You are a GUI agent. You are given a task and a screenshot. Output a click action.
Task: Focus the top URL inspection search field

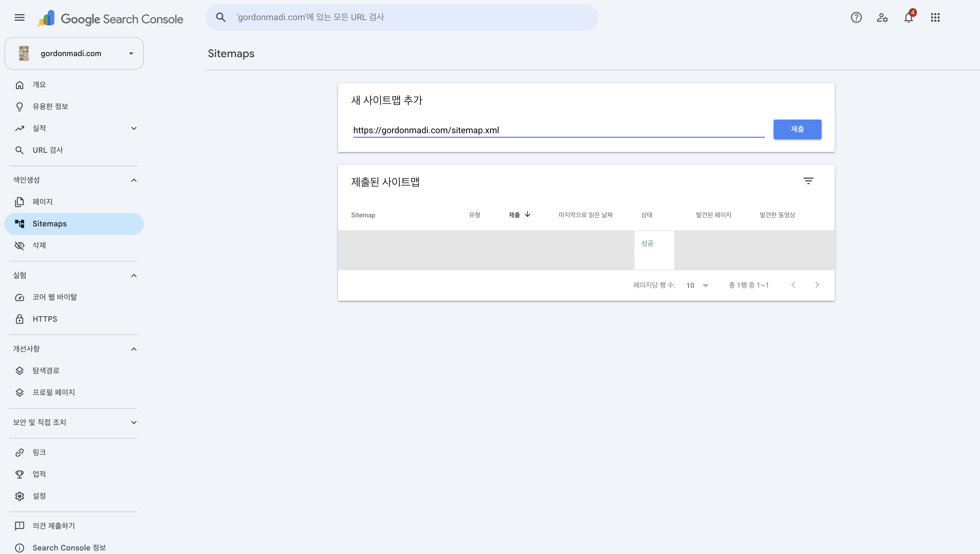pos(402,17)
